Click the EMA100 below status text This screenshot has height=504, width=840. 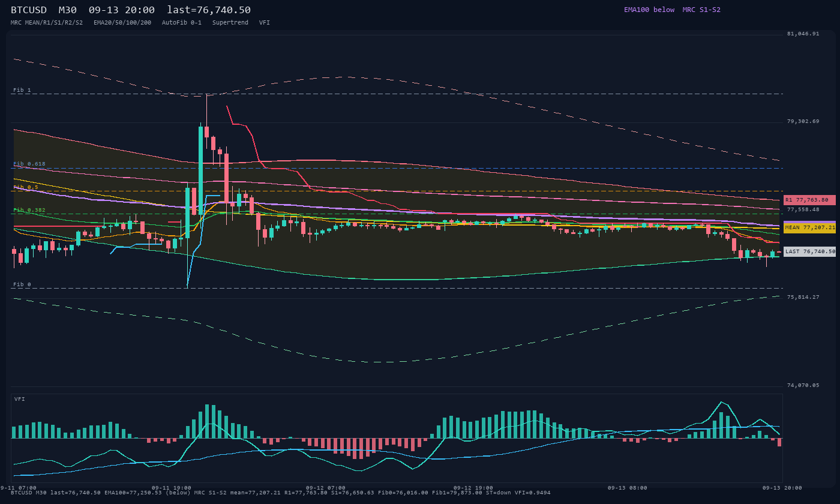pos(649,10)
